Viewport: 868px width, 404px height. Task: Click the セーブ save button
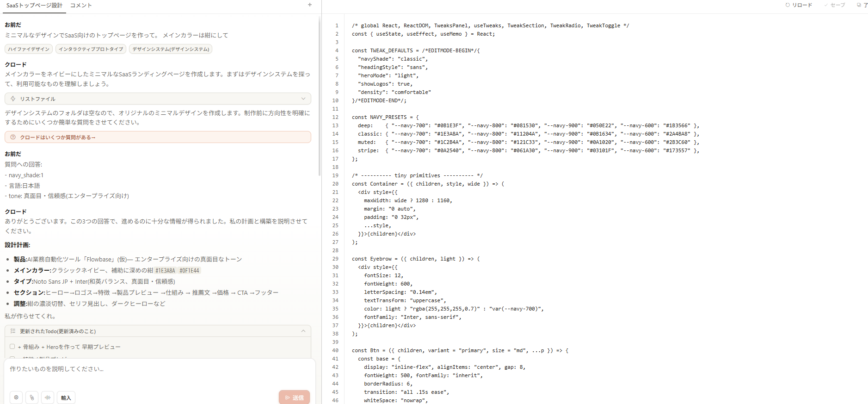[834, 5]
